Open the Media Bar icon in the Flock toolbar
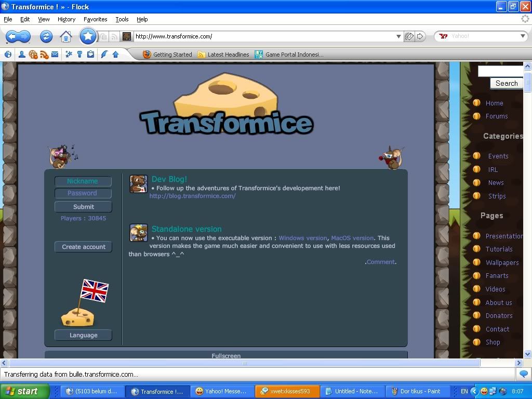The image size is (532, 399). point(33,54)
